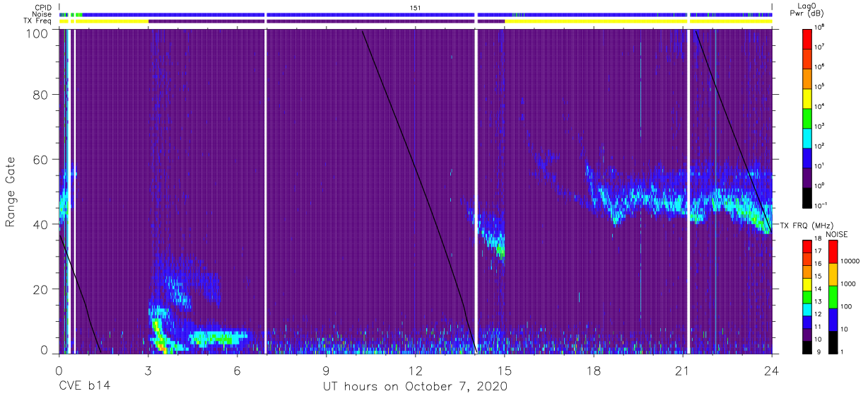Click the 'Range Gate' y-axis title

point(11,192)
